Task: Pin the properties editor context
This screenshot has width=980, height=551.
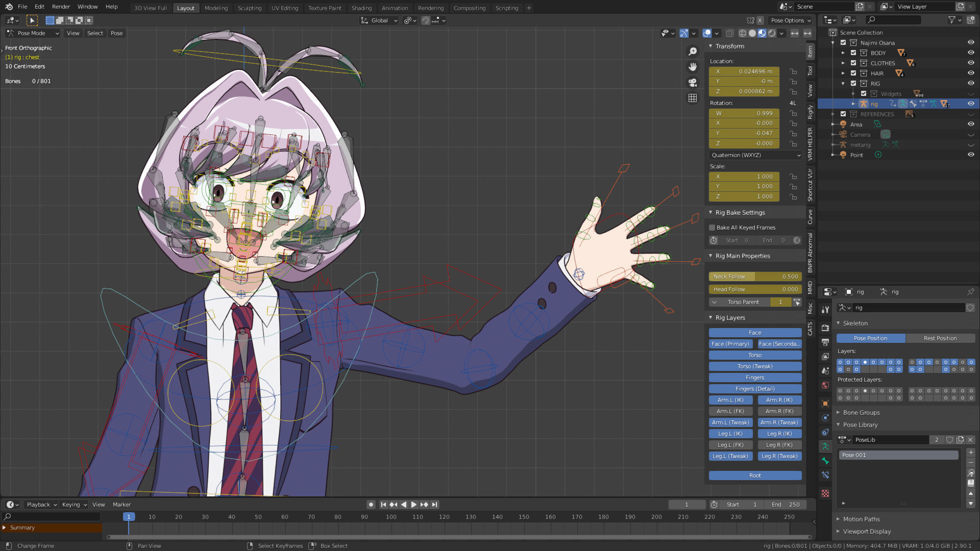Action: pyautogui.click(x=970, y=292)
